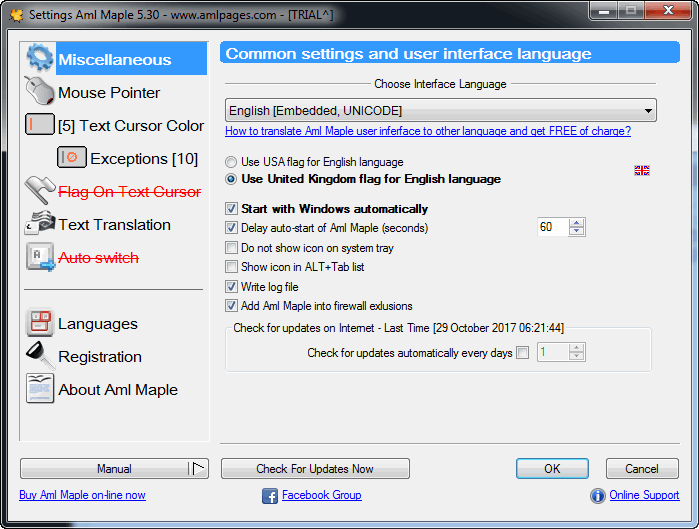This screenshot has height=529, width=699.
Task: Click the maple leaf icon in title bar
Action: (x=16, y=15)
